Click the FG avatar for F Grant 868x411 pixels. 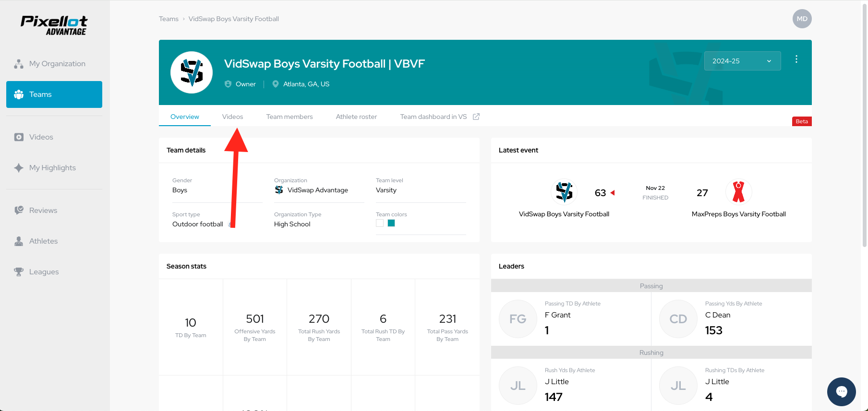[x=518, y=319]
